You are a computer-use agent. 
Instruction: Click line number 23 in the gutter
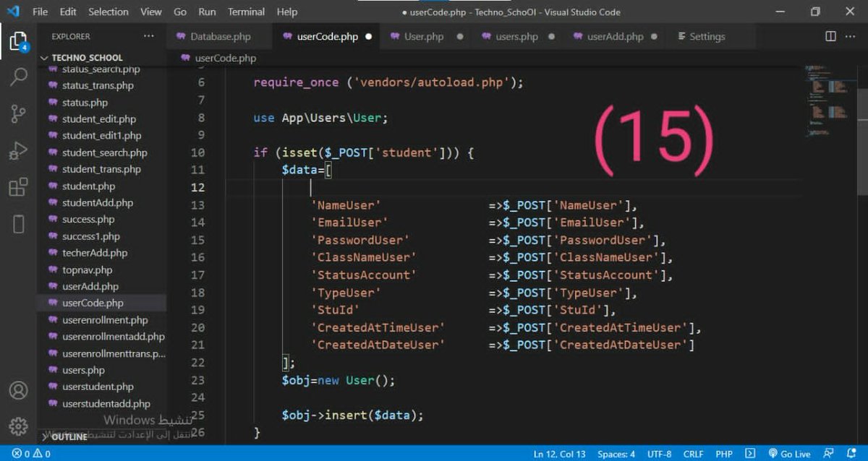(197, 379)
